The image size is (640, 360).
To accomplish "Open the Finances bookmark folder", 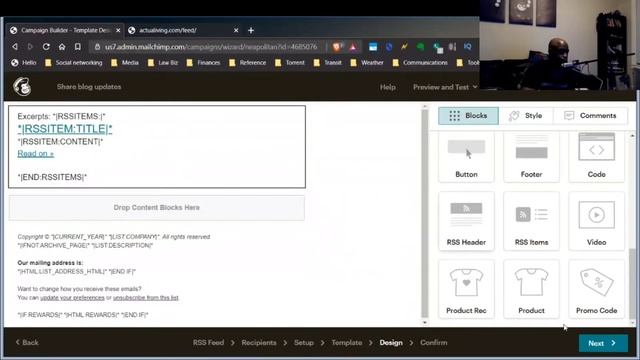I will pyautogui.click(x=203, y=63).
